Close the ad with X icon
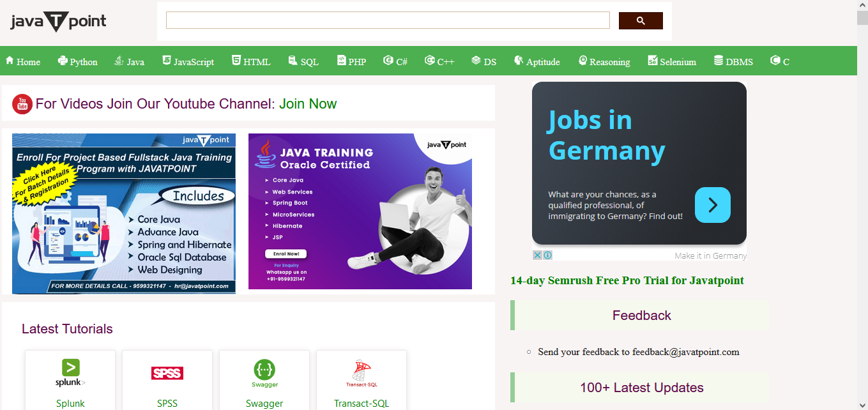The image size is (868, 410). (538, 255)
